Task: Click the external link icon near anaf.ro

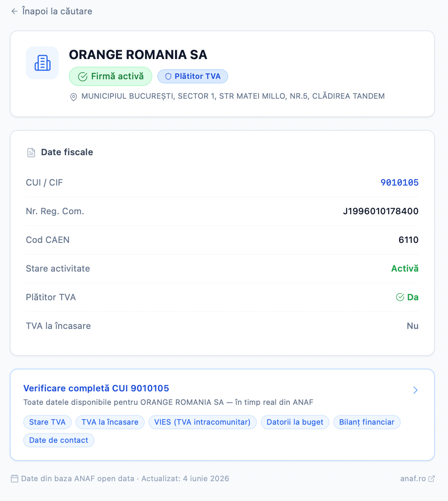Action: 432,478
